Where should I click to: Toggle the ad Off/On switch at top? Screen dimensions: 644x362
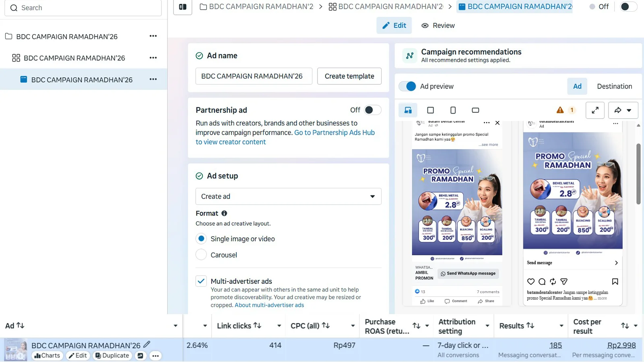[628, 6]
